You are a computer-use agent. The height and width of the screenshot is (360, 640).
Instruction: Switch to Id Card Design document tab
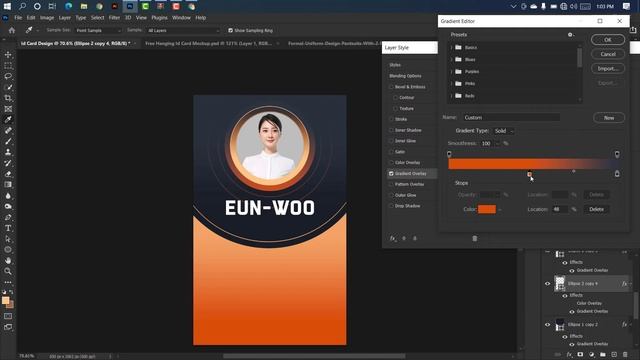point(76,43)
